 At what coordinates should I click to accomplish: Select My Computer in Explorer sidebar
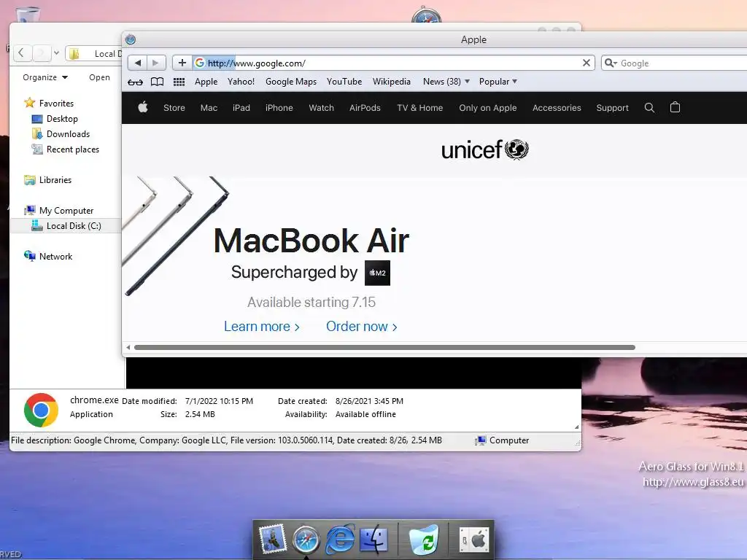58,211
